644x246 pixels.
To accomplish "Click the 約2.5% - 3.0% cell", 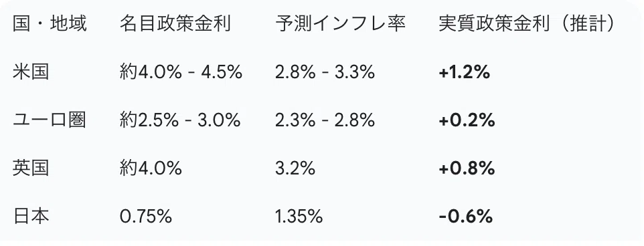I will 180,120.
